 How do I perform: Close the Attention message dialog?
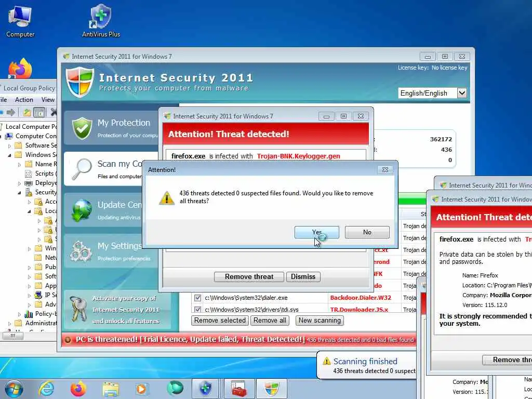coord(385,170)
